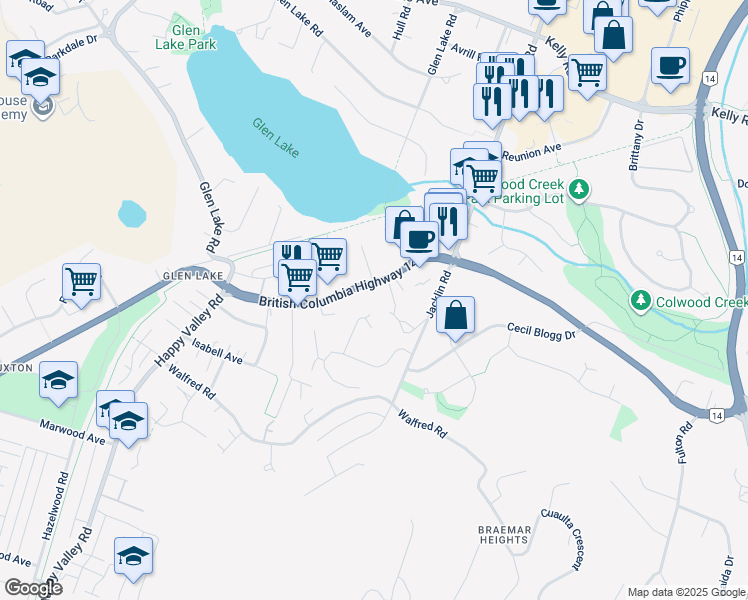This screenshot has width=748, height=600.
Task: Click the shopping bag marker near Cecil Blogg Dr
Action: (x=455, y=316)
